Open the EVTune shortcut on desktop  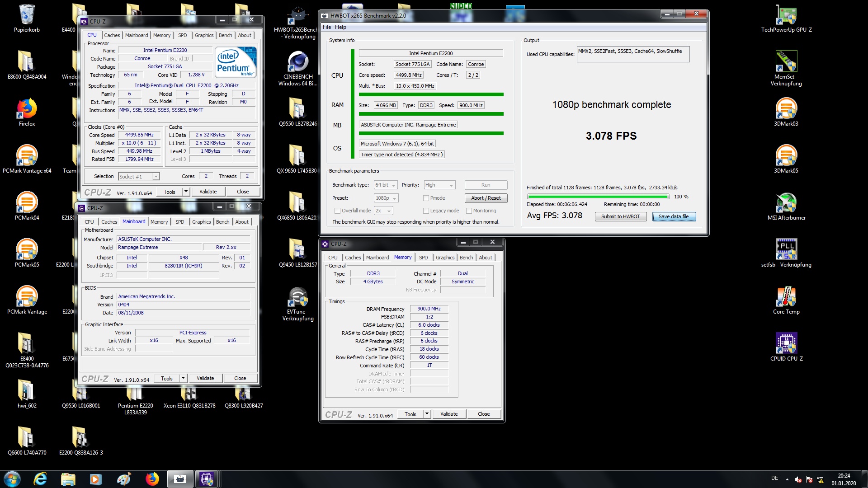[298, 304]
